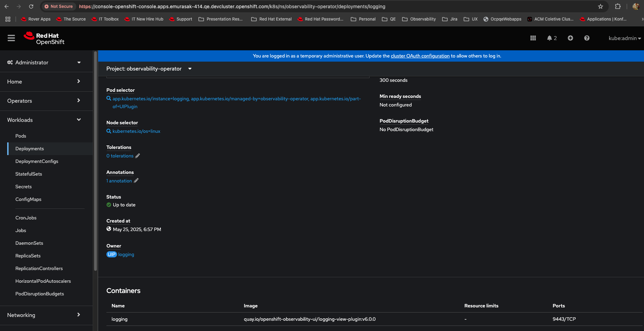Viewport: 644px width, 331px height.
Task: Click the globe icon beside Created at date
Action: (109, 229)
